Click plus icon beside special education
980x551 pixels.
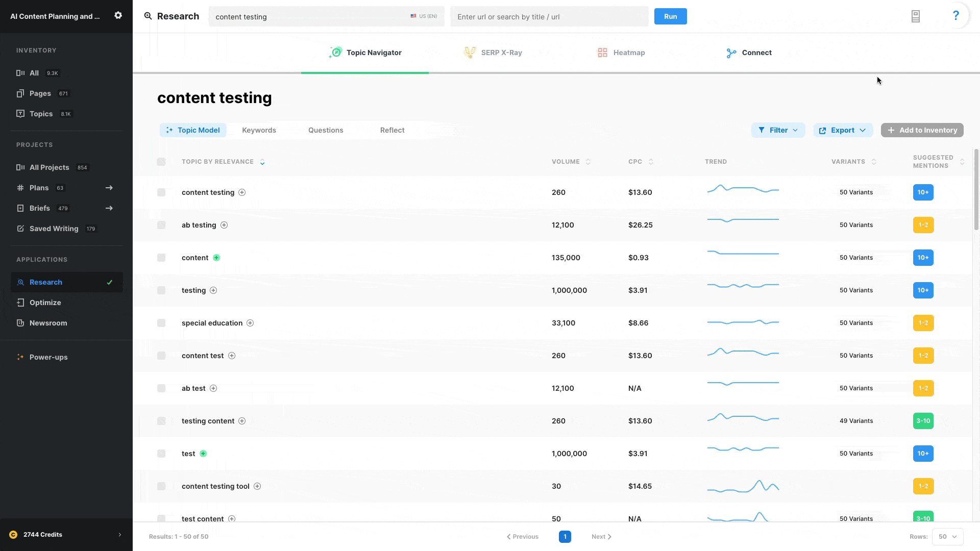250,323
